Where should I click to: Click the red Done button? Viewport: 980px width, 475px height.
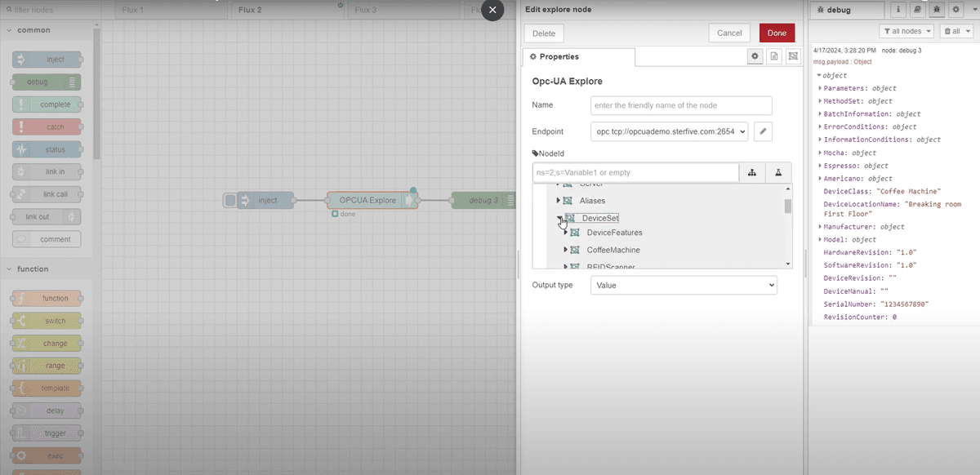click(x=776, y=33)
